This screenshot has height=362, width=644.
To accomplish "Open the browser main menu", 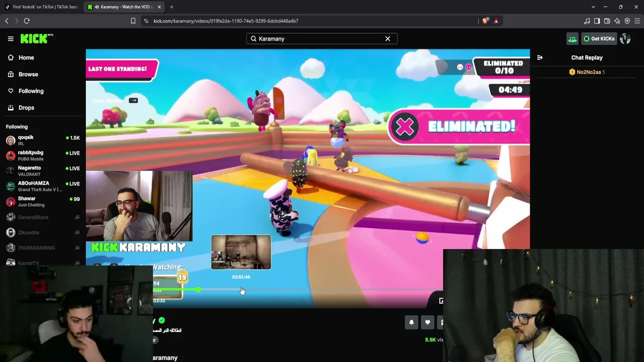I will (637, 21).
